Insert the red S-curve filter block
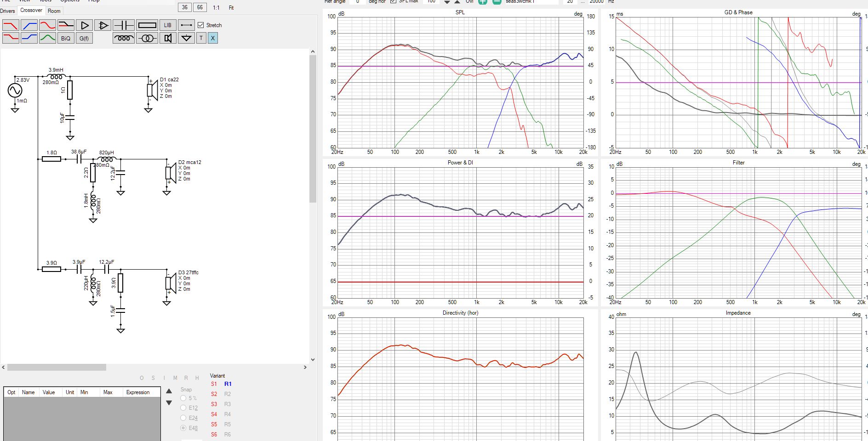868x441 pixels. pos(47,25)
